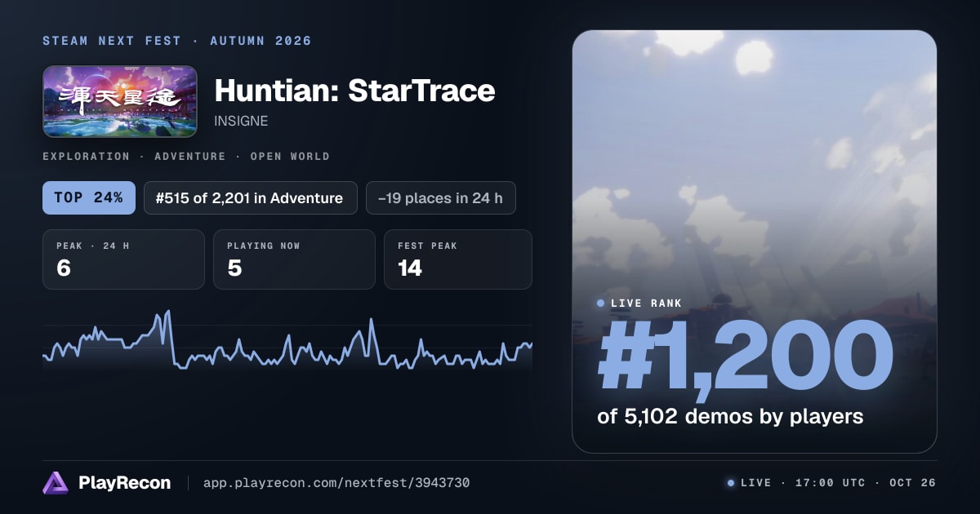Click the PEAK · 24 H stat card
Screen dimensions: 980x514
(x=123, y=259)
